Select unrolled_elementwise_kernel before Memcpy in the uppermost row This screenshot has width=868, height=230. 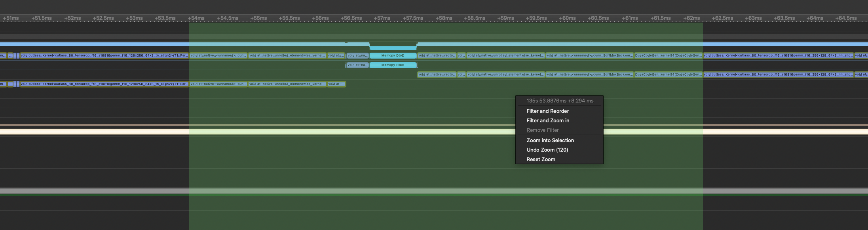(x=287, y=55)
